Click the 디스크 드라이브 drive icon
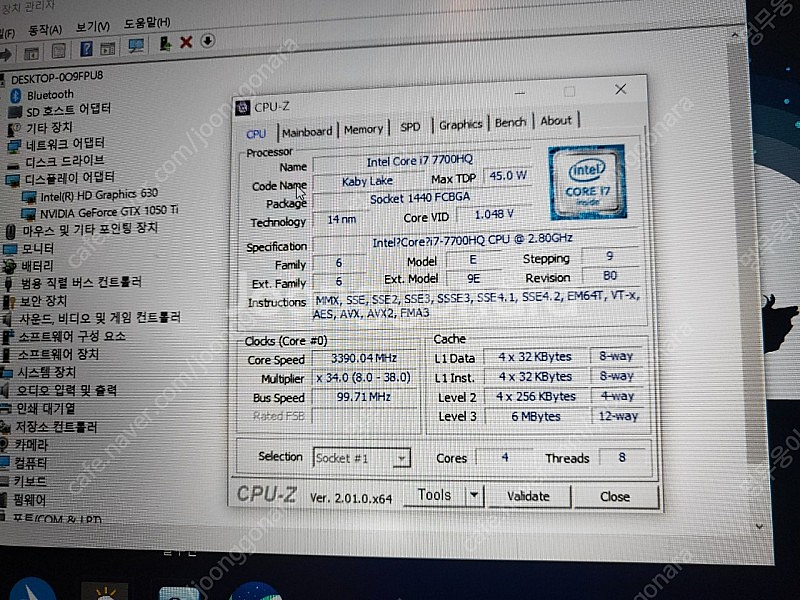The width and height of the screenshot is (800, 600). 14,164
